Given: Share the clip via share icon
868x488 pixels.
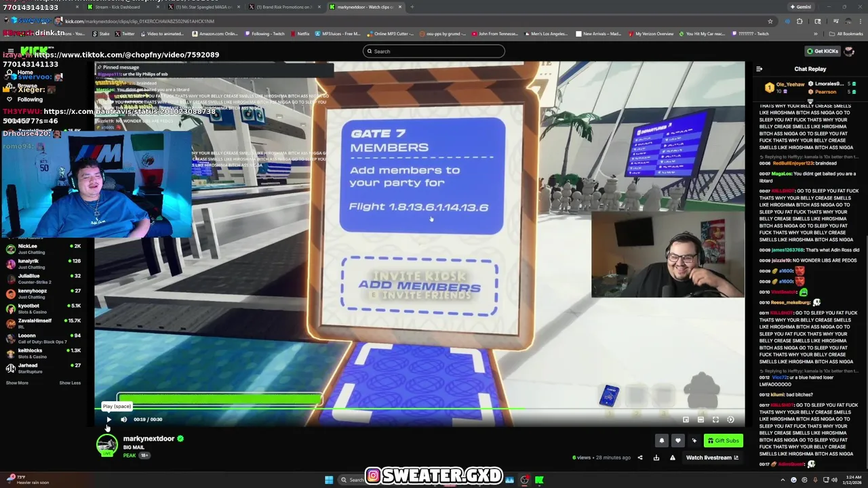Looking at the screenshot, I should [x=639, y=457].
